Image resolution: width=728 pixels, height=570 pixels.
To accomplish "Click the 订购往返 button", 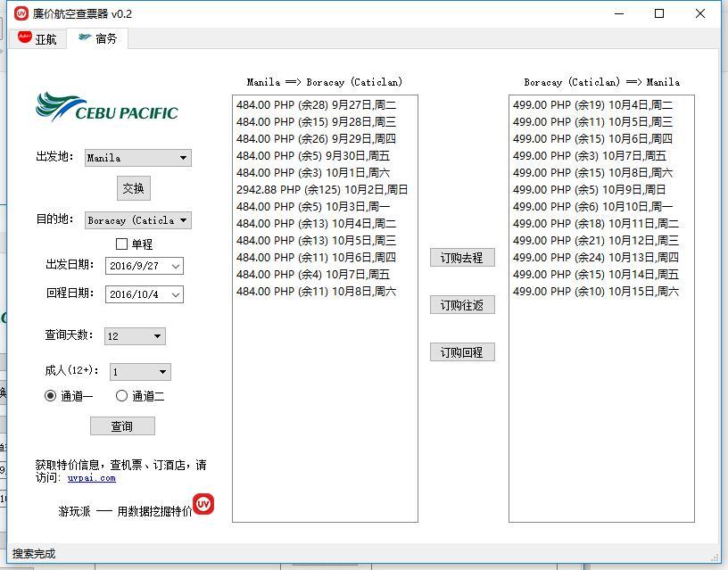I will (x=462, y=305).
